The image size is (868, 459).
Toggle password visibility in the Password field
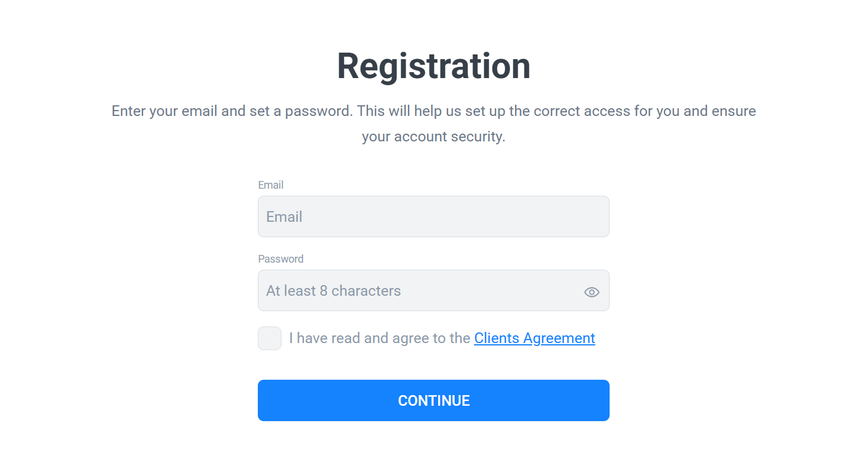tap(591, 292)
